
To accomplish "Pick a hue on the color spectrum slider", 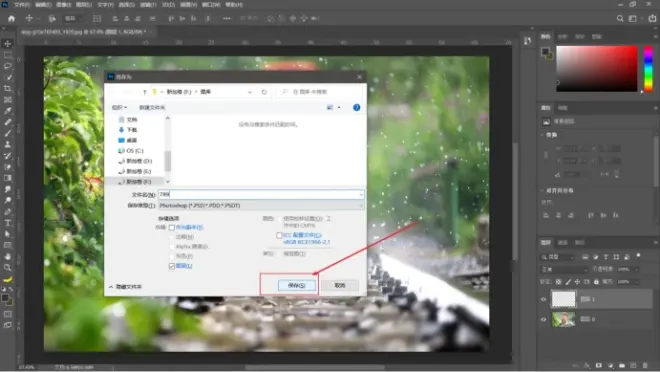I will tap(649, 68).
